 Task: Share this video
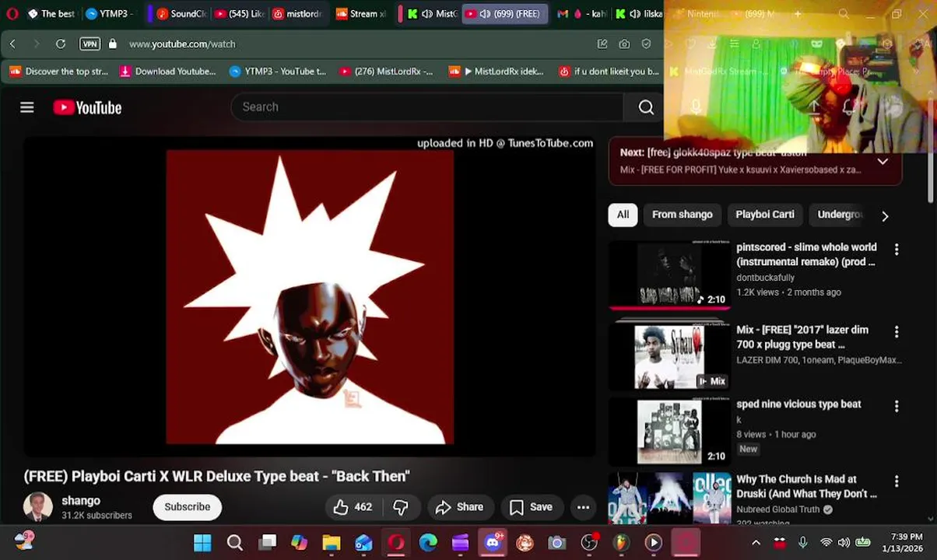click(459, 507)
